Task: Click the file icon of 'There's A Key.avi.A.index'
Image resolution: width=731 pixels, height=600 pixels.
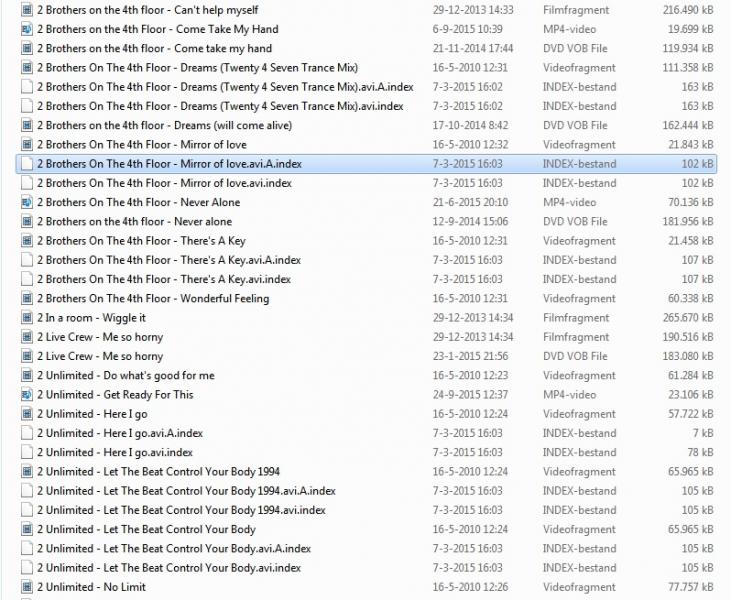Action: coord(27,260)
